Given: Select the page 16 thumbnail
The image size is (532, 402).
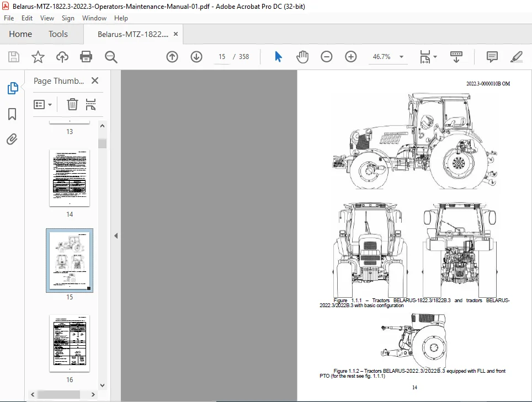Looking at the screenshot, I should pos(70,343).
